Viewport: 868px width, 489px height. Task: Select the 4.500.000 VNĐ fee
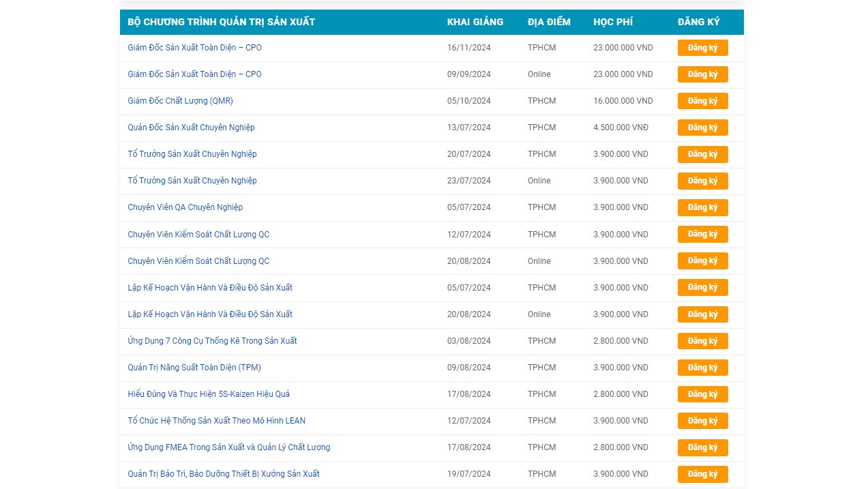click(x=621, y=128)
